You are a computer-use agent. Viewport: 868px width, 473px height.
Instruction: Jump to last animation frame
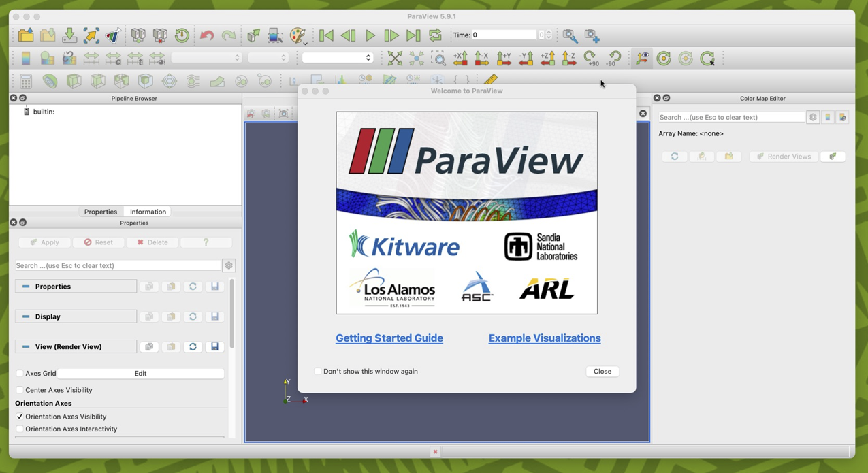point(413,35)
